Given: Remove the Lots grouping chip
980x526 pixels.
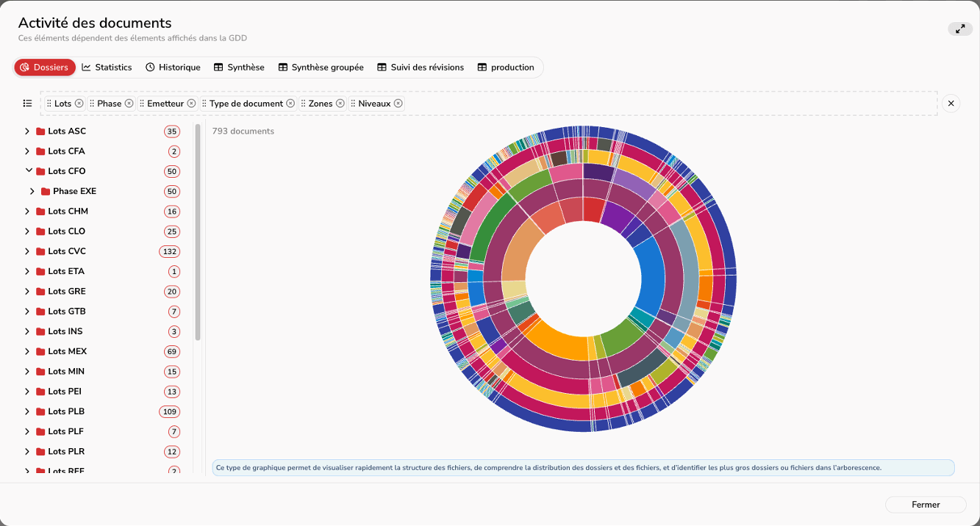Looking at the screenshot, I should (x=79, y=104).
